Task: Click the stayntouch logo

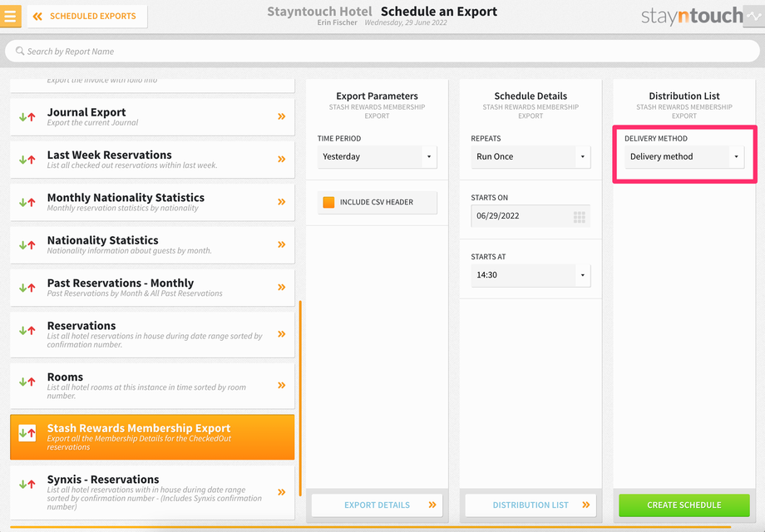Action: pyautogui.click(x=692, y=16)
